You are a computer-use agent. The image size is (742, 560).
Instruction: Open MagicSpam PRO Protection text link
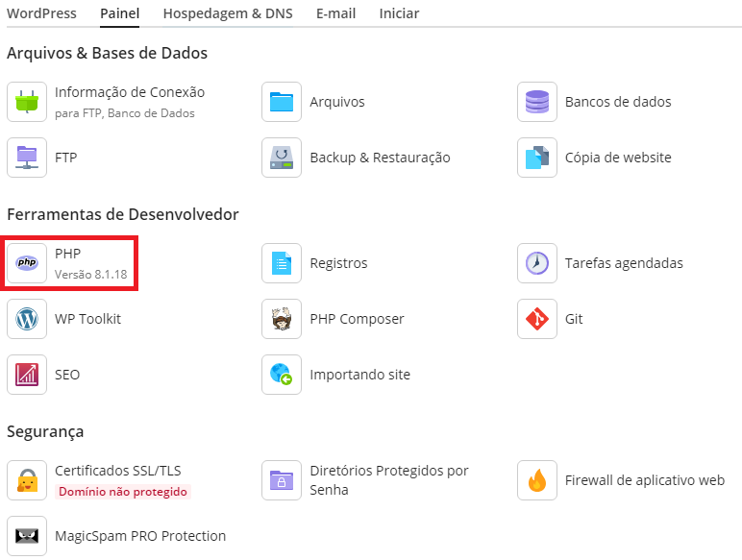coord(140,536)
